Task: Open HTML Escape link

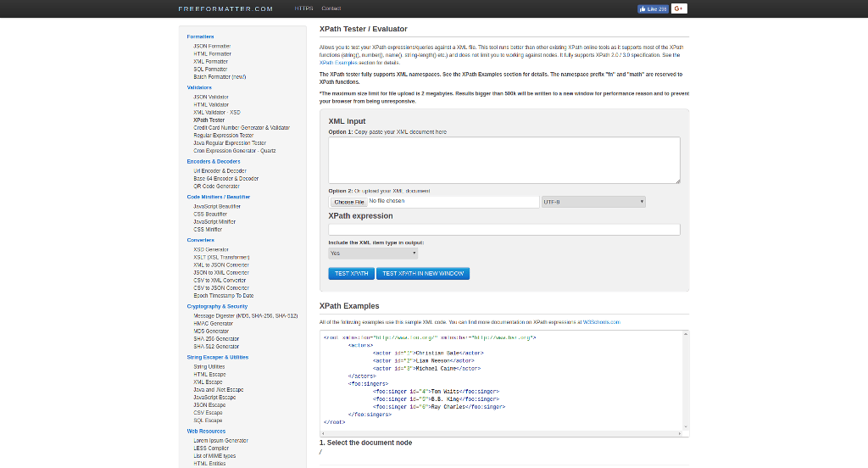Action: pos(210,375)
